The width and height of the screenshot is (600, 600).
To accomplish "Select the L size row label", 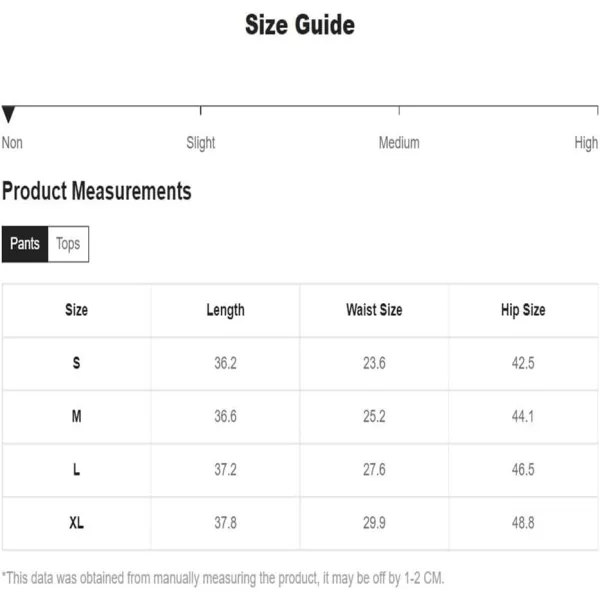I will [x=77, y=469].
